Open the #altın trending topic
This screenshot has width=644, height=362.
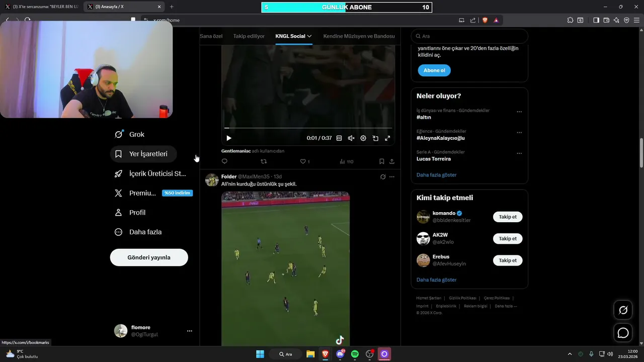(x=424, y=117)
